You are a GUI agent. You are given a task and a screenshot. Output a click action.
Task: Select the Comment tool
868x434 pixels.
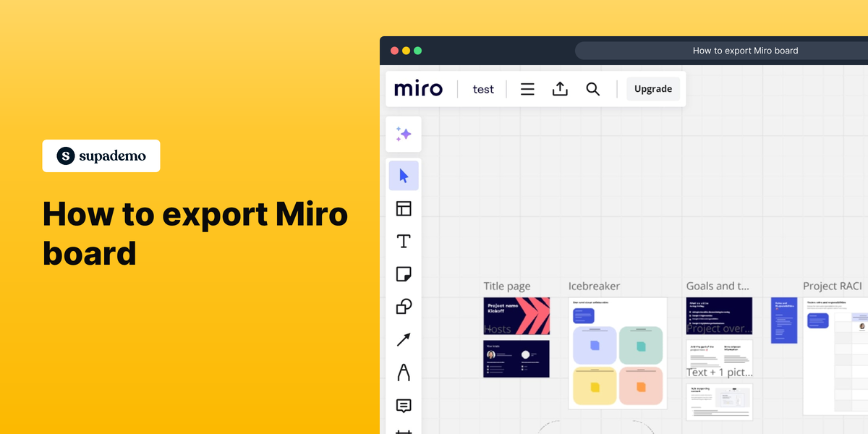pos(404,405)
